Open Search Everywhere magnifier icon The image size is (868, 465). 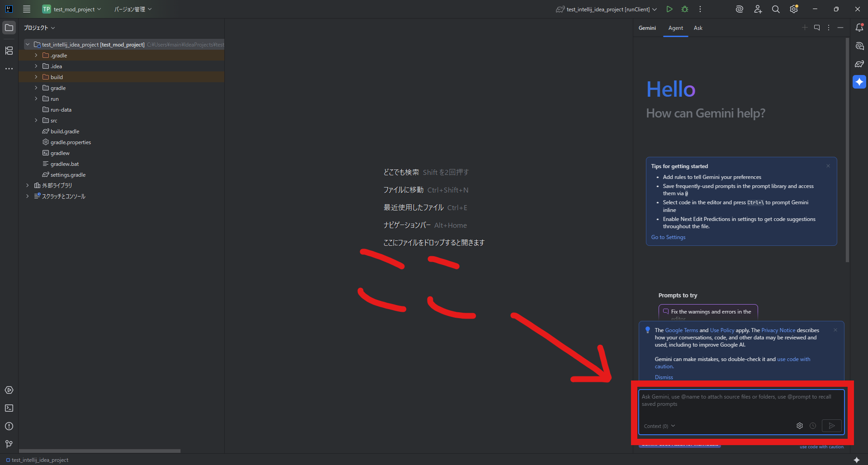coord(776,9)
